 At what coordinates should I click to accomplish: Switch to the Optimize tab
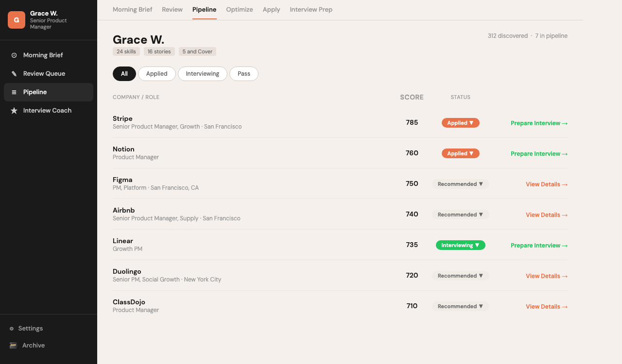tap(239, 9)
